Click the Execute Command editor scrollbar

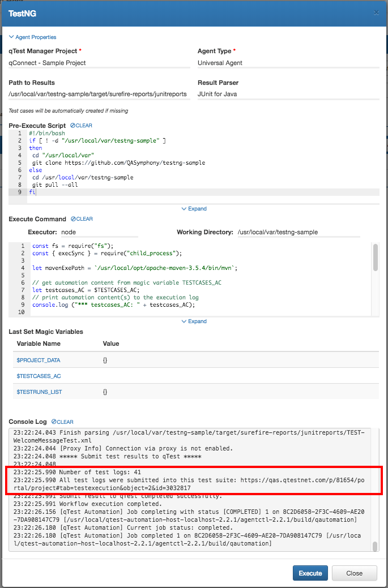pyautogui.click(x=376, y=257)
